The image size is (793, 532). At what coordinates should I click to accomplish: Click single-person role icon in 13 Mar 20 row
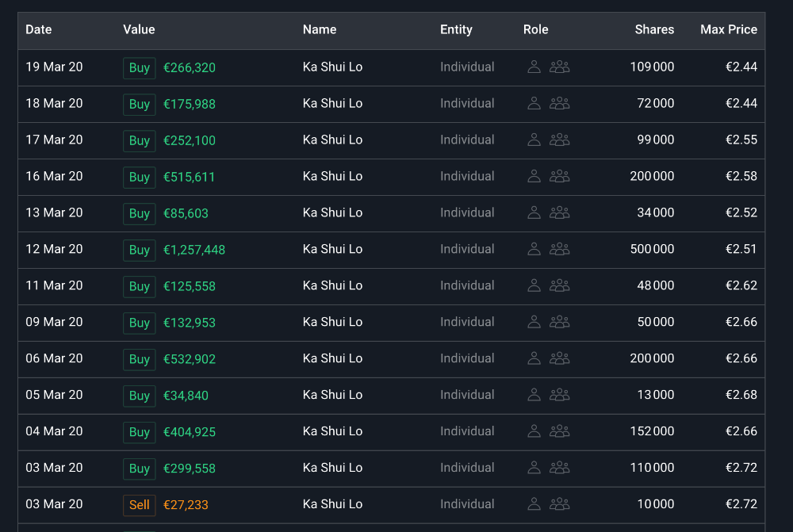point(534,213)
